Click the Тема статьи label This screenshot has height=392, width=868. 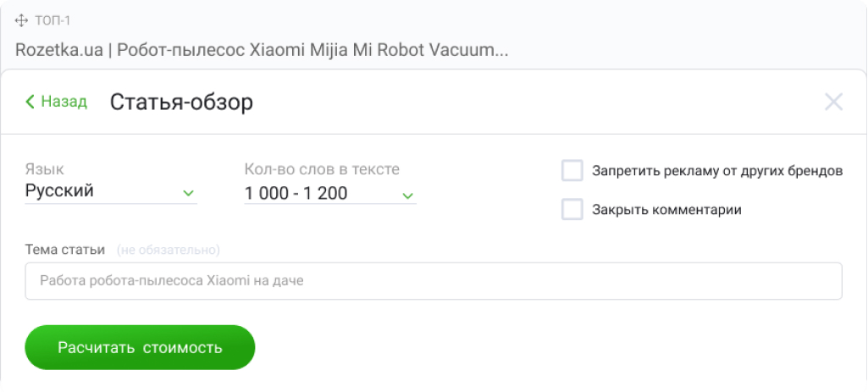pos(65,250)
